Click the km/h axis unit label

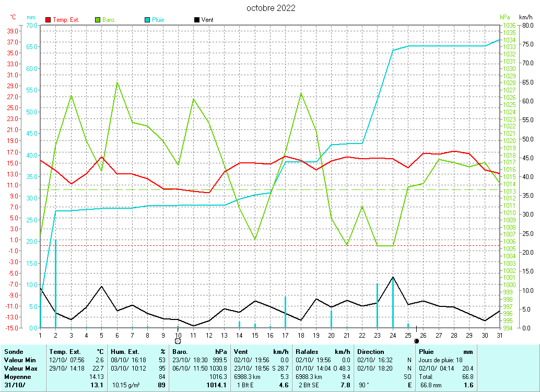click(x=525, y=17)
